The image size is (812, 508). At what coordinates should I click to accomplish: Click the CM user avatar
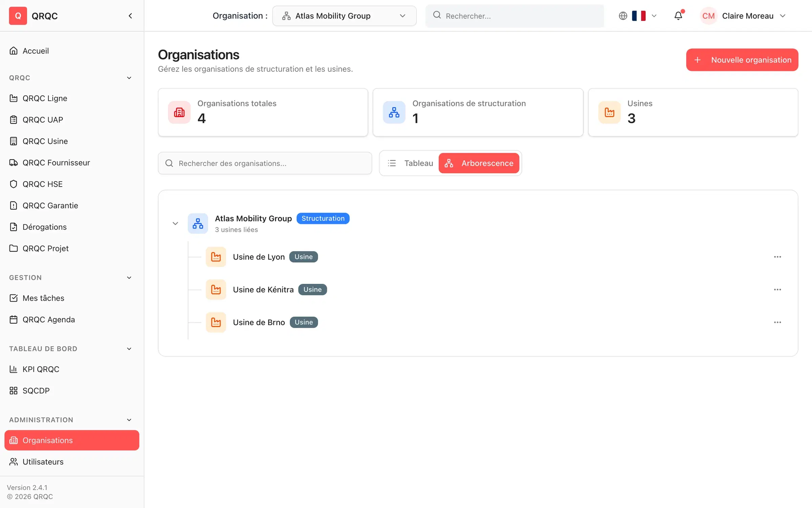click(x=708, y=16)
